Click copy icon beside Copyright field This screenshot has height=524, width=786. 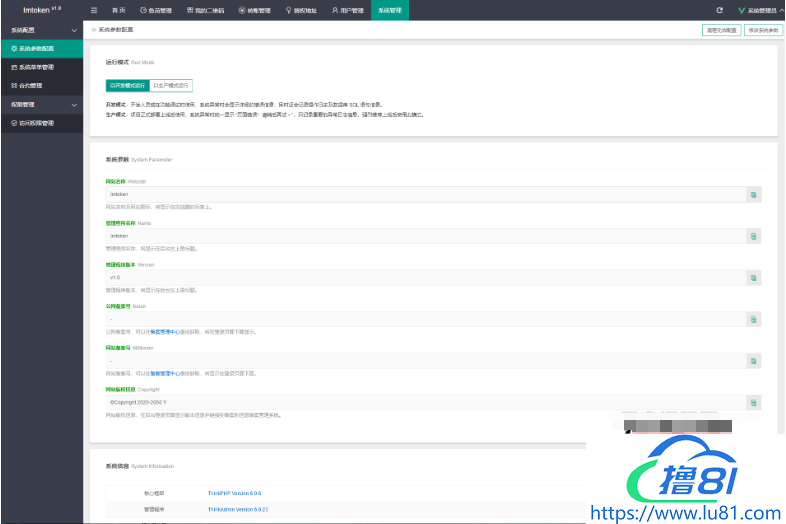(754, 402)
